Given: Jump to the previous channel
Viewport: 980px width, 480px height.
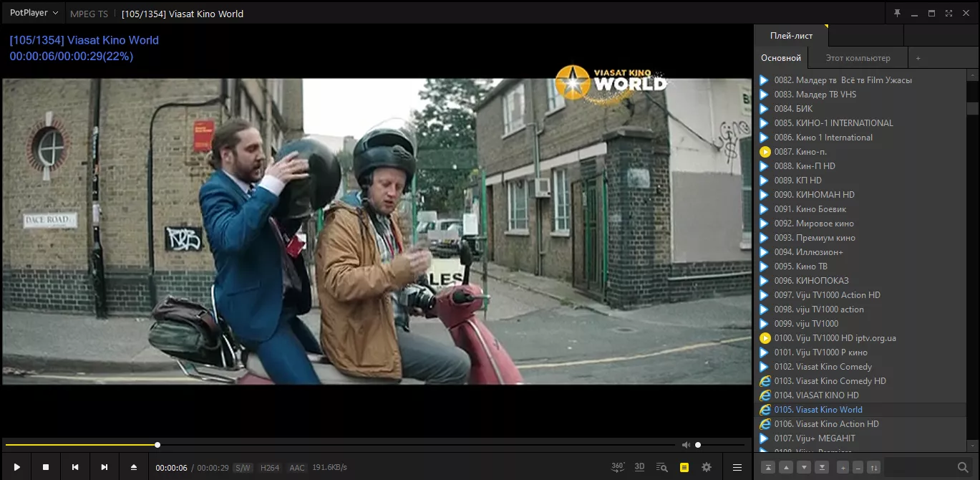Looking at the screenshot, I should 75,467.
